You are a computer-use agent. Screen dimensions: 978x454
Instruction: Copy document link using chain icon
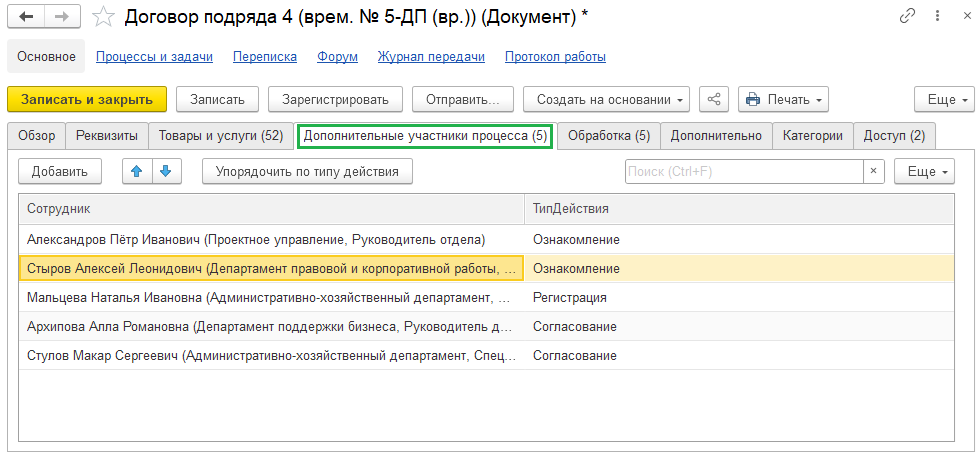(x=908, y=16)
